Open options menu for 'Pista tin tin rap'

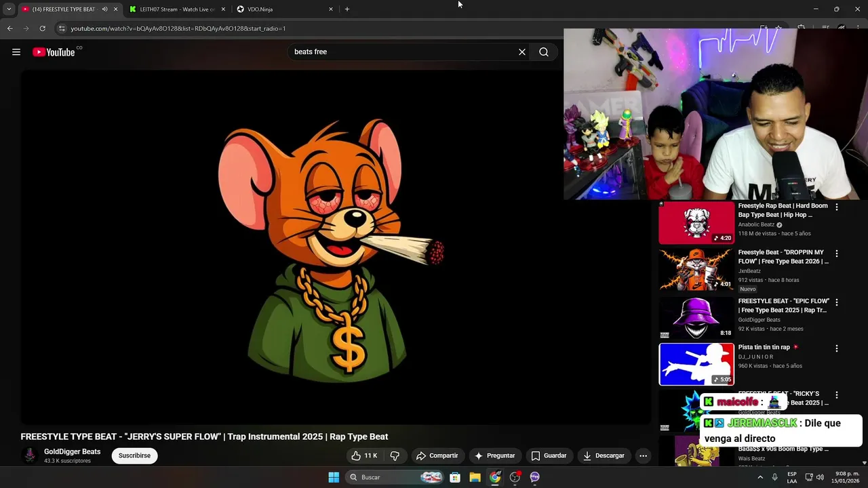836,348
